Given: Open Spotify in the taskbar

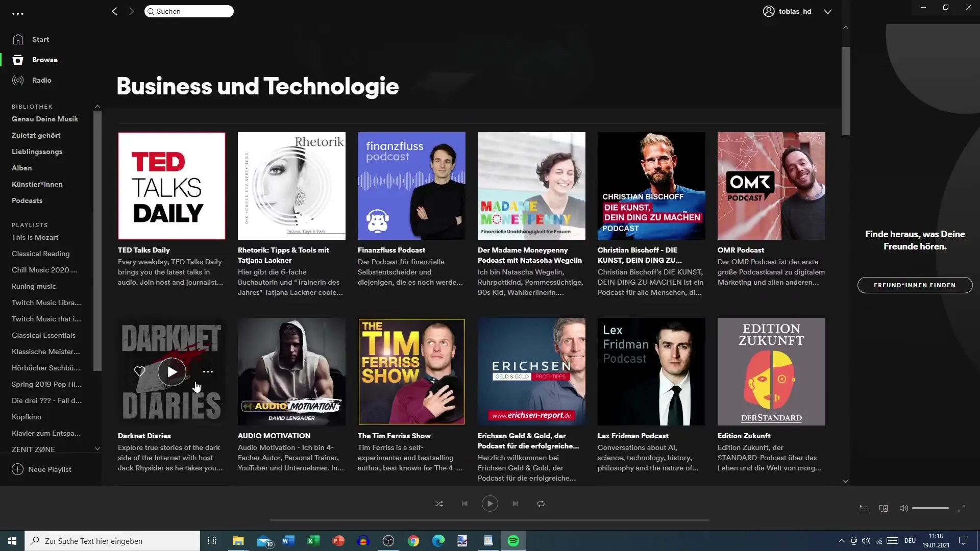Looking at the screenshot, I should [513, 541].
